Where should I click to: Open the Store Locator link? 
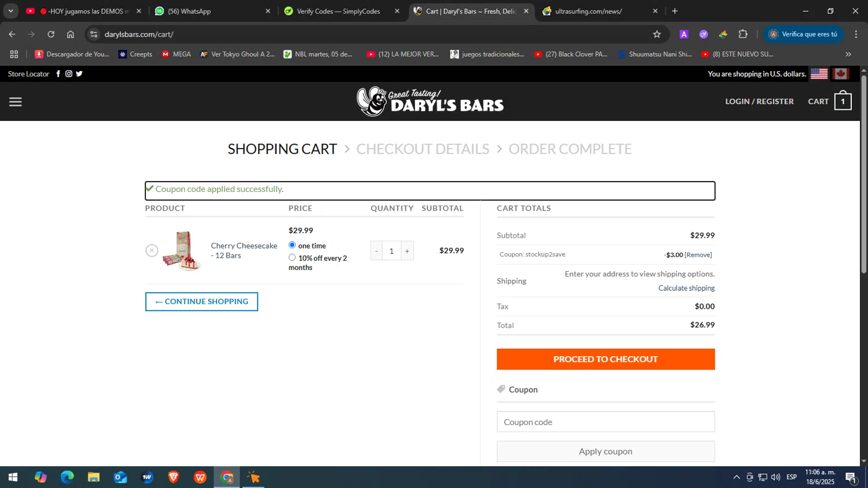click(x=28, y=74)
